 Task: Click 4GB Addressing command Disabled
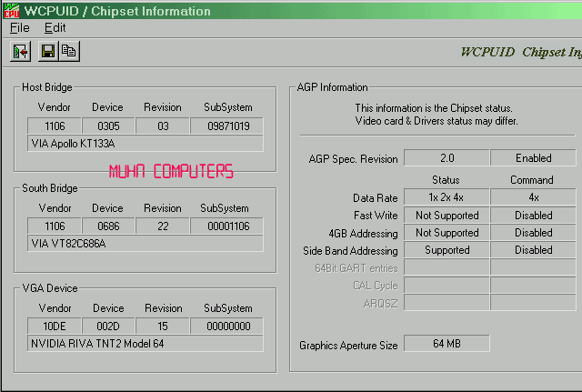pos(534,232)
